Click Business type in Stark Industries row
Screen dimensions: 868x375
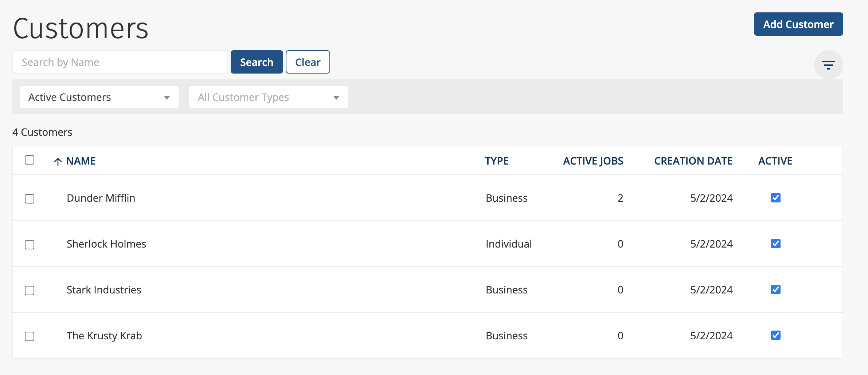pyautogui.click(x=507, y=290)
